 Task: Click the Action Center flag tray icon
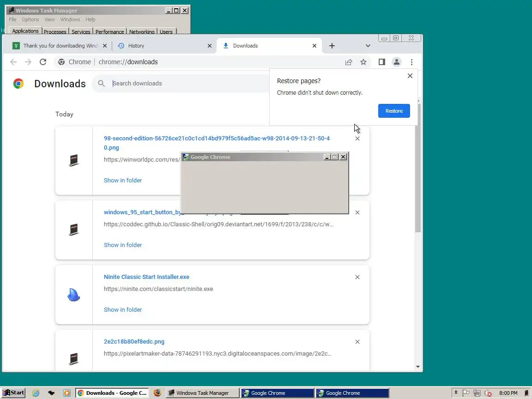[466, 393]
